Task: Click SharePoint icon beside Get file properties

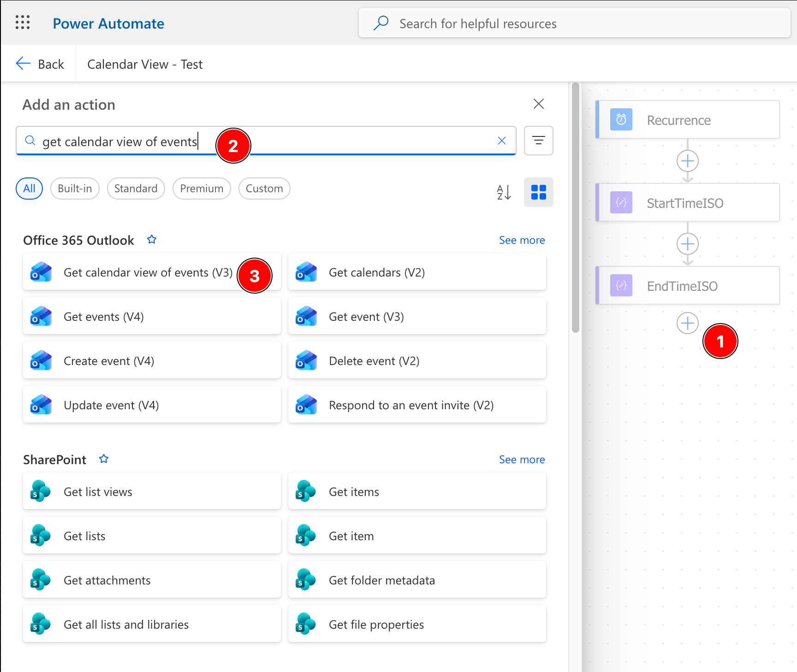Action: [x=306, y=624]
